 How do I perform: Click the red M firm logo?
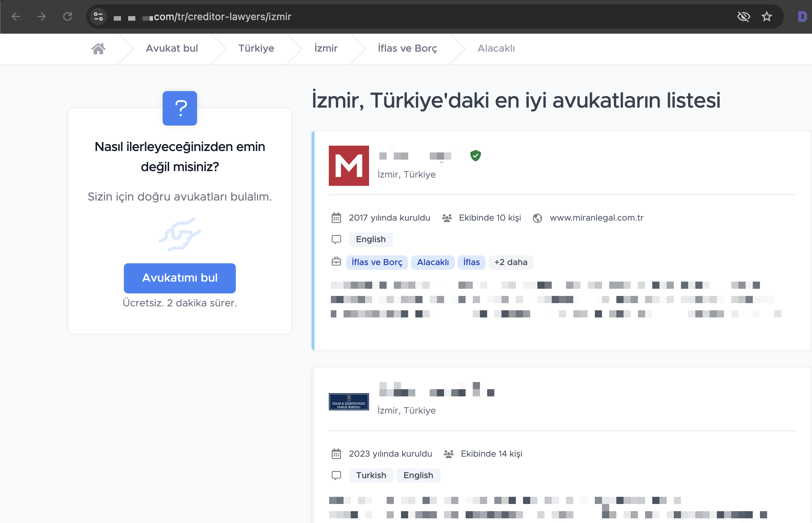(349, 166)
